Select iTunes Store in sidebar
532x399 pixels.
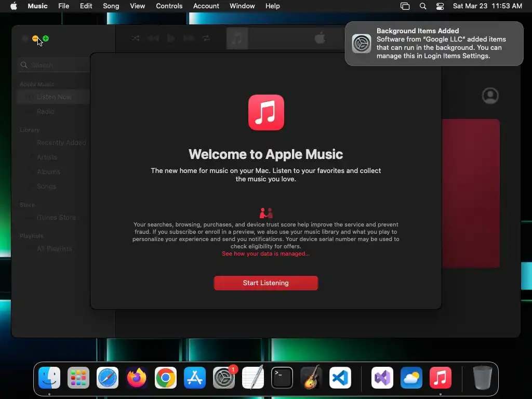tap(54, 218)
